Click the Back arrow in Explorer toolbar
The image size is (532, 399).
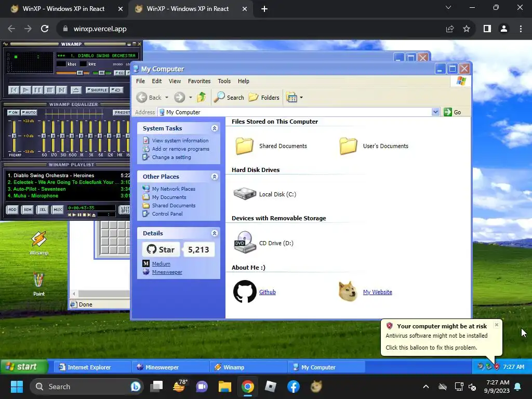click(142, 98)
